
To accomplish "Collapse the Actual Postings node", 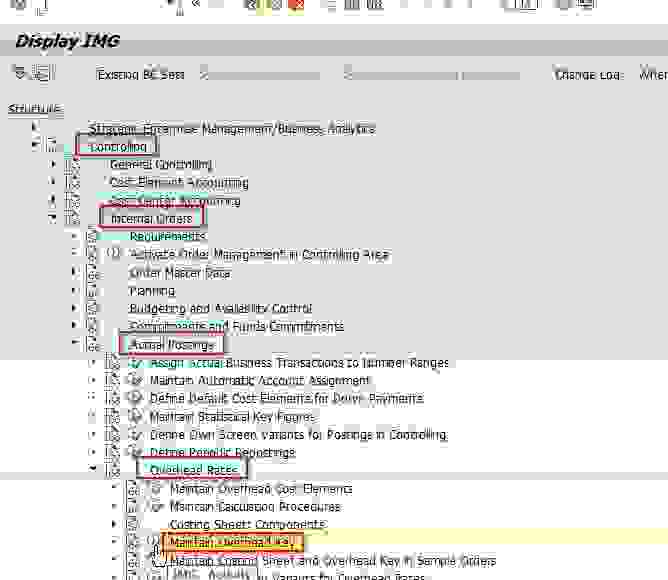I will 74,345.
